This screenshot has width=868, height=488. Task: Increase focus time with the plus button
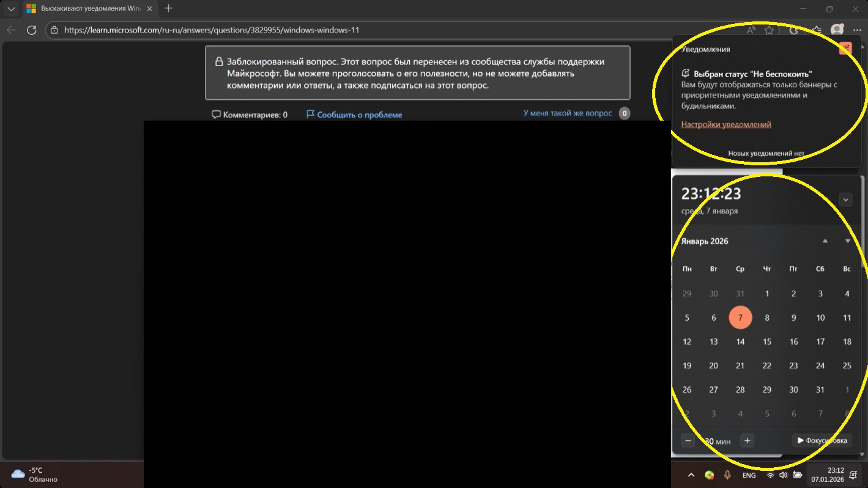tap(747, 441)
